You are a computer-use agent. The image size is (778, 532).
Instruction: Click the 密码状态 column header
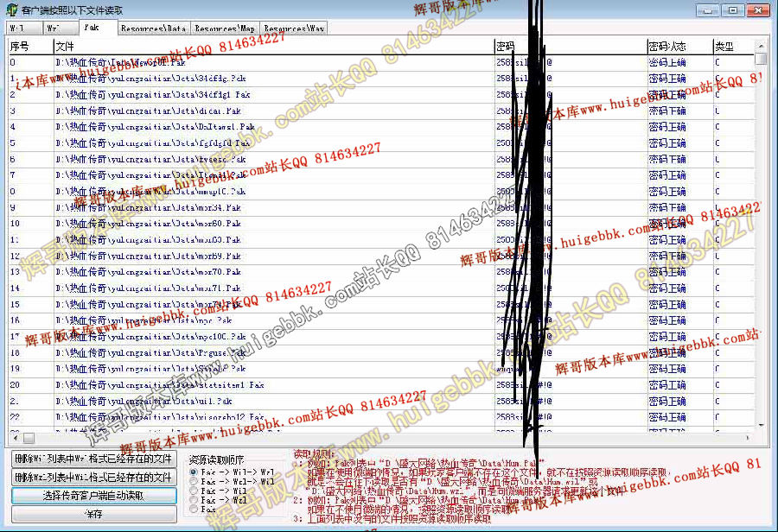coord(680,47)
